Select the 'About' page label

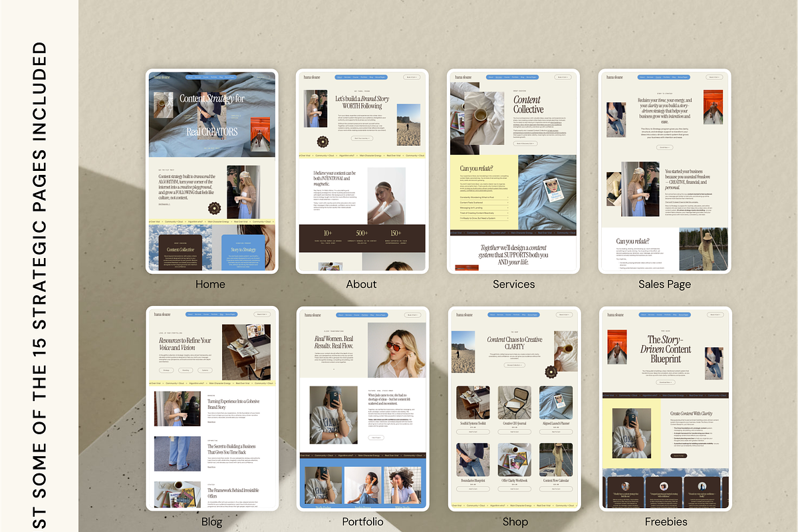(362, 284)
